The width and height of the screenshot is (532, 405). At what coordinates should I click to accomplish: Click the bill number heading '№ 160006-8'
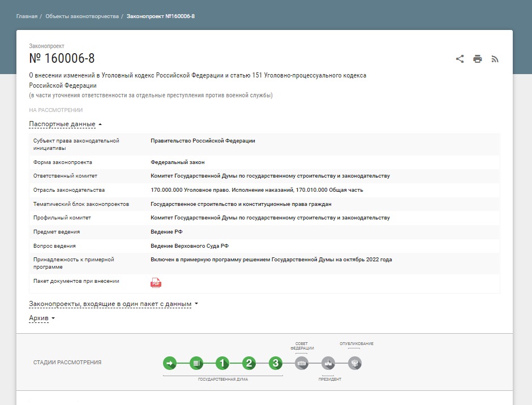click(x=62, y=58)
